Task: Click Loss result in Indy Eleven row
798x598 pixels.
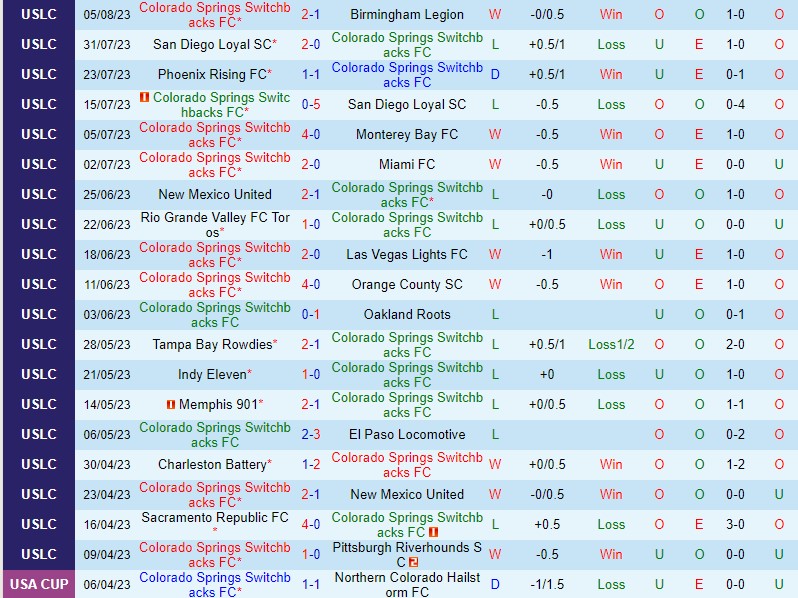Action: pyautogui.click(x=611, y=375)
